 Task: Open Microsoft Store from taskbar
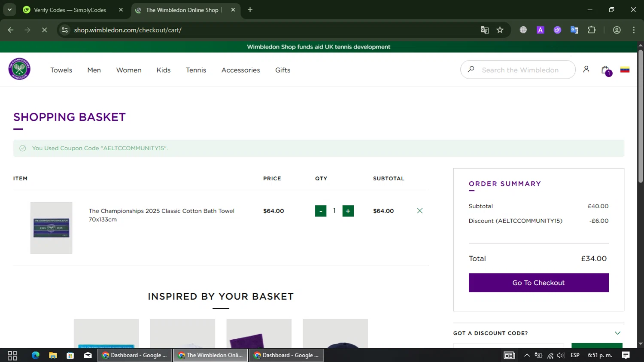pyautogui.click(x=70, y=355)
